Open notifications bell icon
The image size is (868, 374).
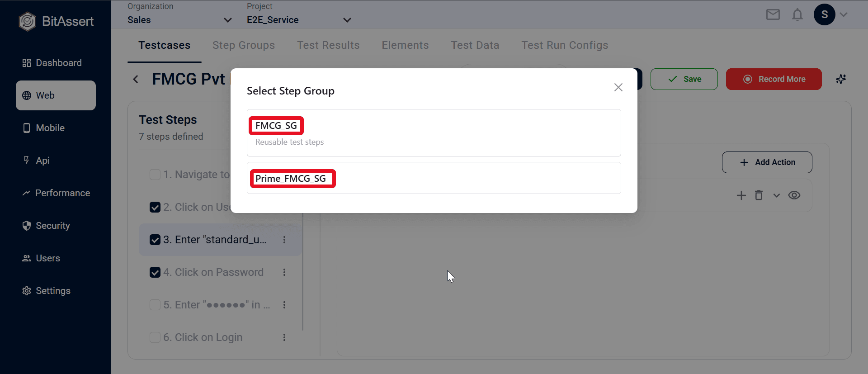click(x=797, y=15)
